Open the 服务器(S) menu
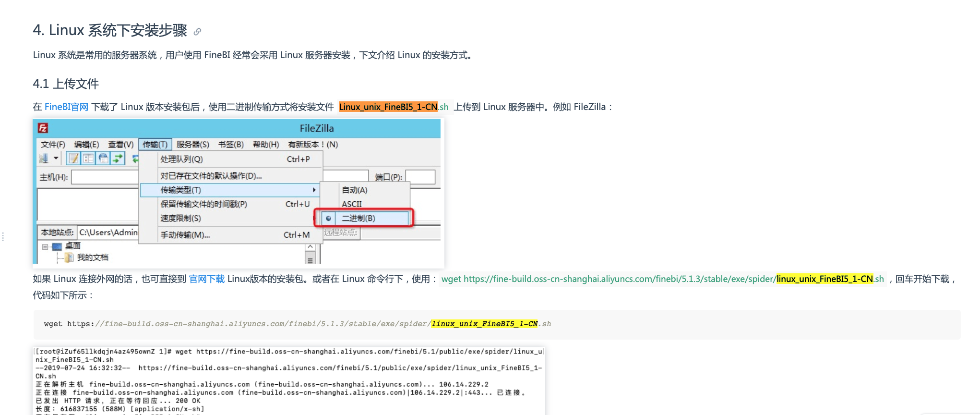This screenshot has height=415, width=980. pos(192,145)
